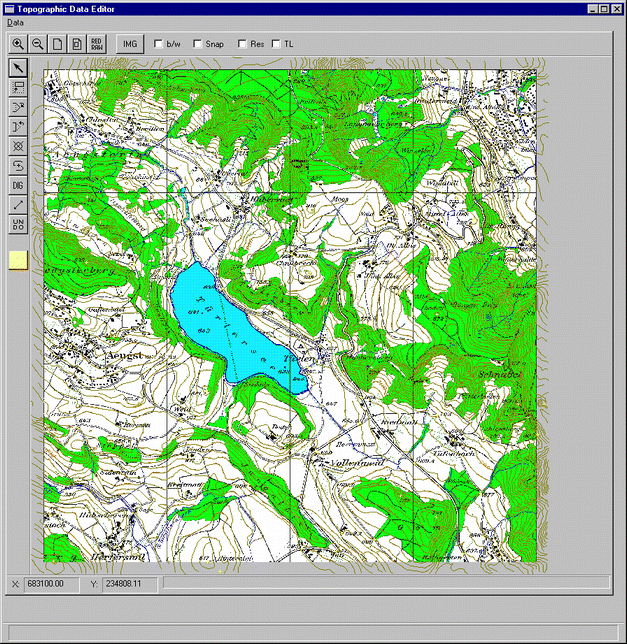The width and height of the screenshot is (627, 644).
Task: Click the UNDO tool button
Action: [19, 224]
